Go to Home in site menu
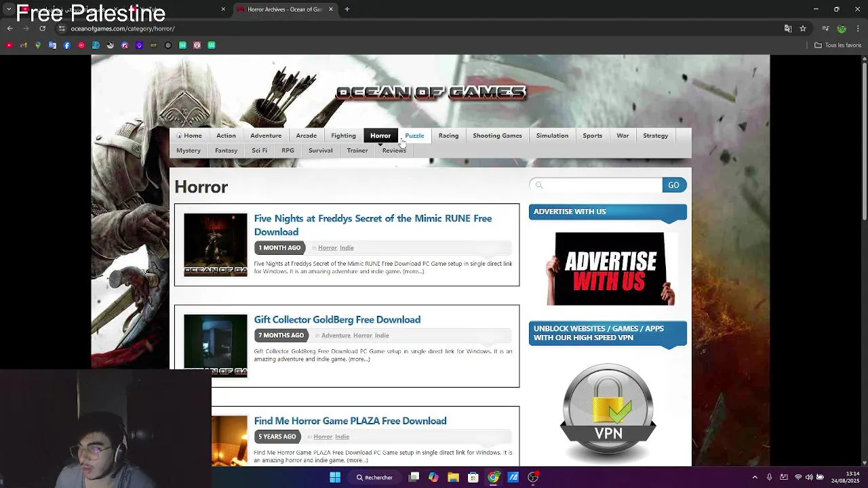Screen dimensions: 868x488 point(189,136)
